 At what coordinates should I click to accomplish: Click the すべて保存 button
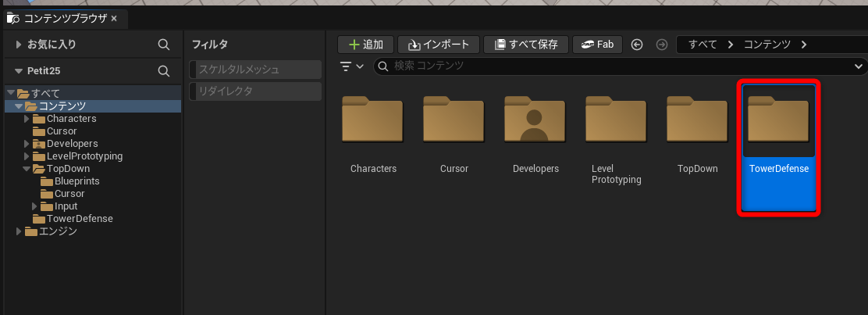(x=526, y=45)
